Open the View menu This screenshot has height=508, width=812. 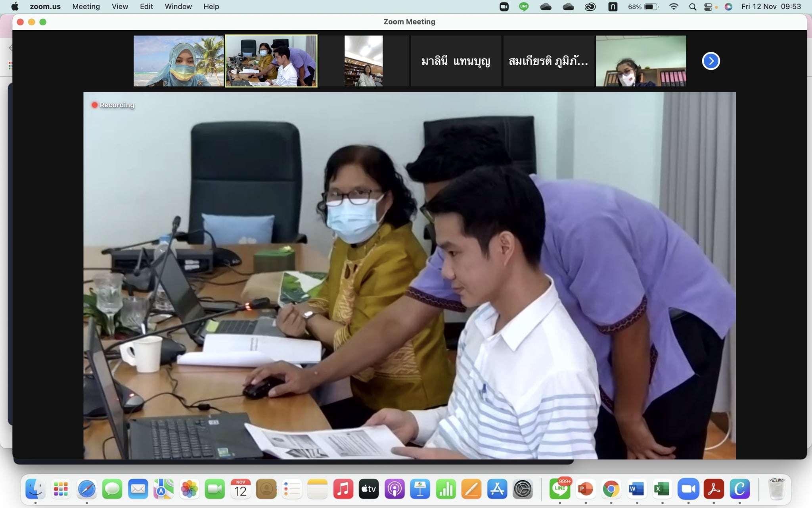[x=120, y=7]
